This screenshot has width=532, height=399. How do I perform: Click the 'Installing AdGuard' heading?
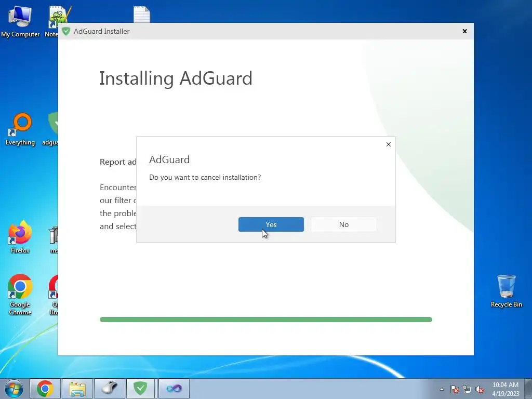click(x=176, y=78)
